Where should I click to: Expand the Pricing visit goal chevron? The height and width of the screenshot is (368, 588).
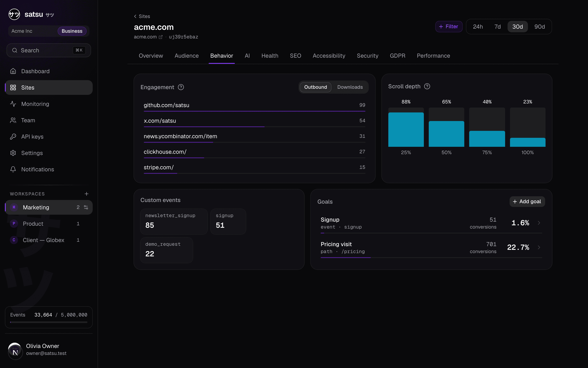(539, 248)
